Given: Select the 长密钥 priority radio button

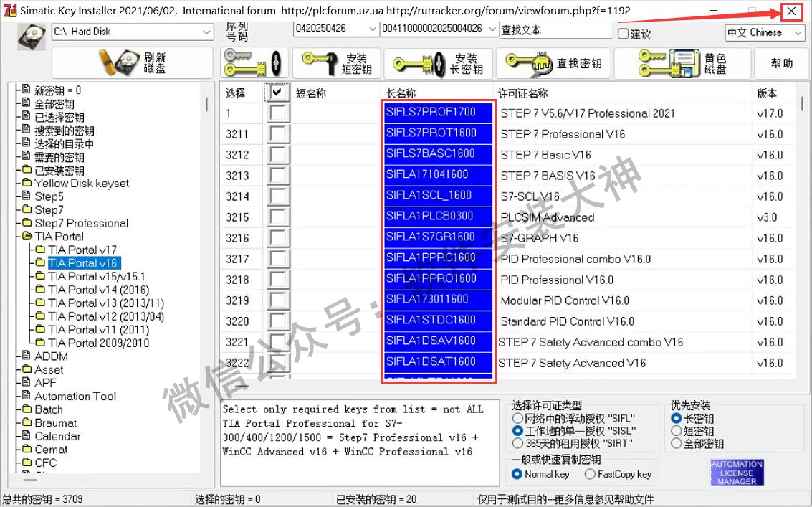Looking at the screenshot, I should (676, 418).
